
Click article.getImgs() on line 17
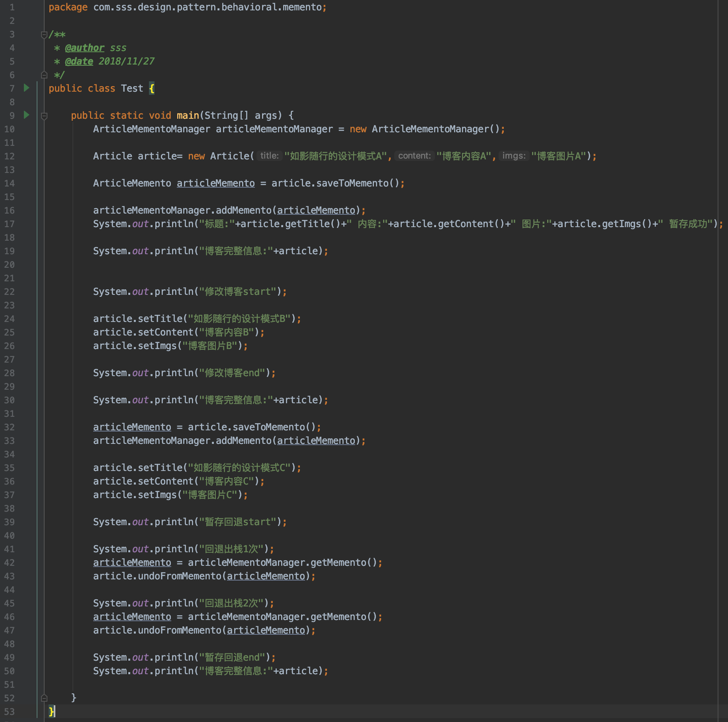[x=605, y=224]
